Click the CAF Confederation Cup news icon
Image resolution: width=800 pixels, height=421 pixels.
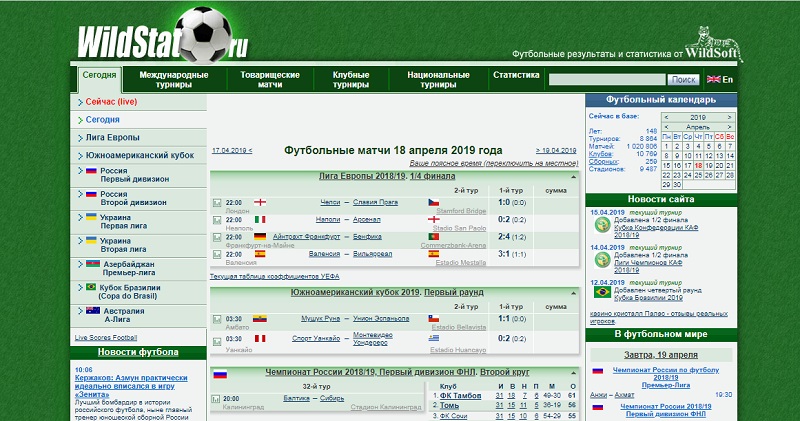click(600, 226)
